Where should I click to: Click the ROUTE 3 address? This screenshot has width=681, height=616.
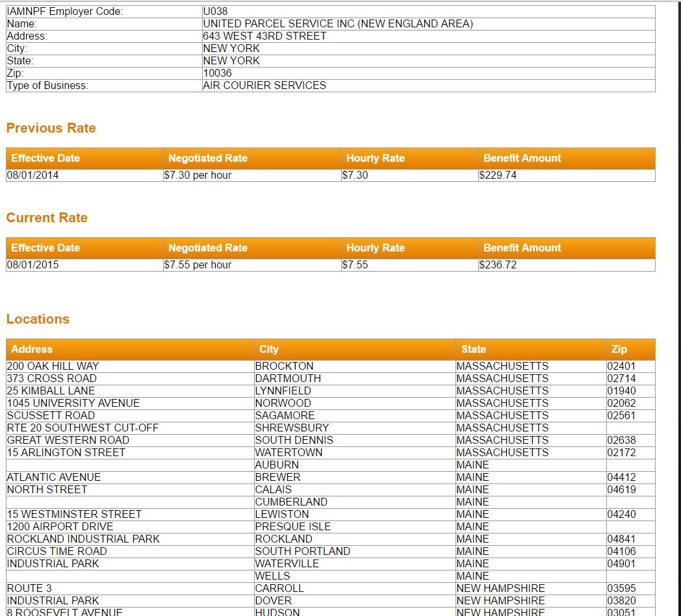[x=29, y=588]
